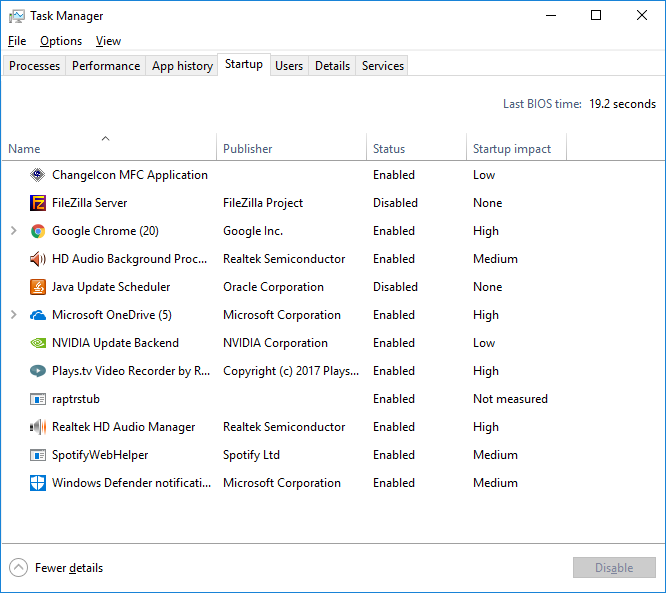Click the FileZilla Project publisher cell
Viewport: 666px width, 593px height.
click(263, 203)
